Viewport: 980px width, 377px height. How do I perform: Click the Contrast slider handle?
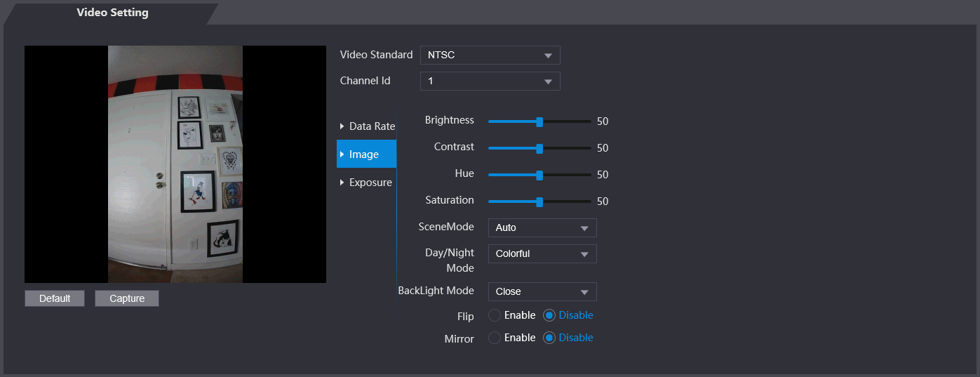[x=539, y=148]
